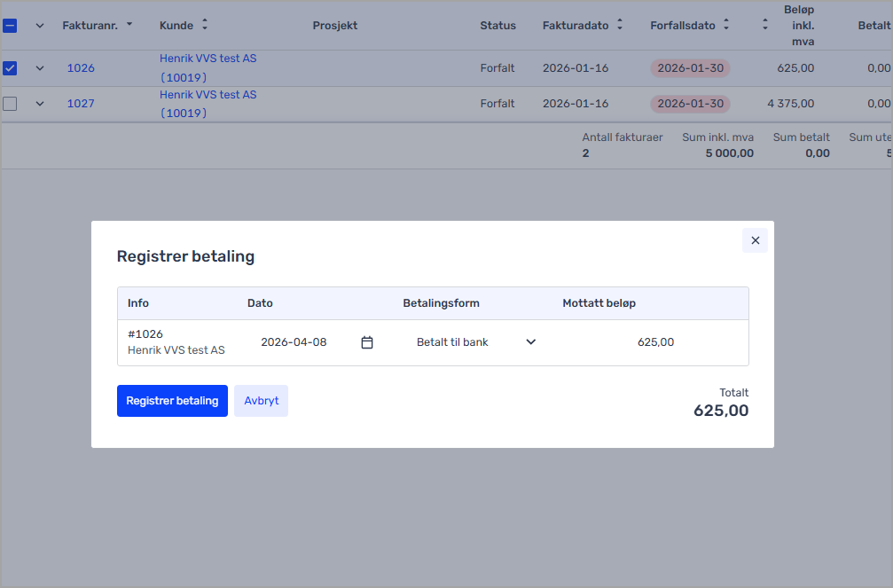
Task: Toggle the select-all invoices checkbox
Action: [x=10, y=26]
